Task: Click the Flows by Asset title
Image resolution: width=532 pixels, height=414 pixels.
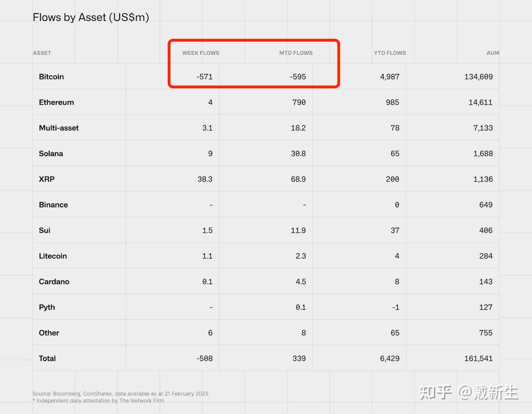Action: tap(91, 17)
